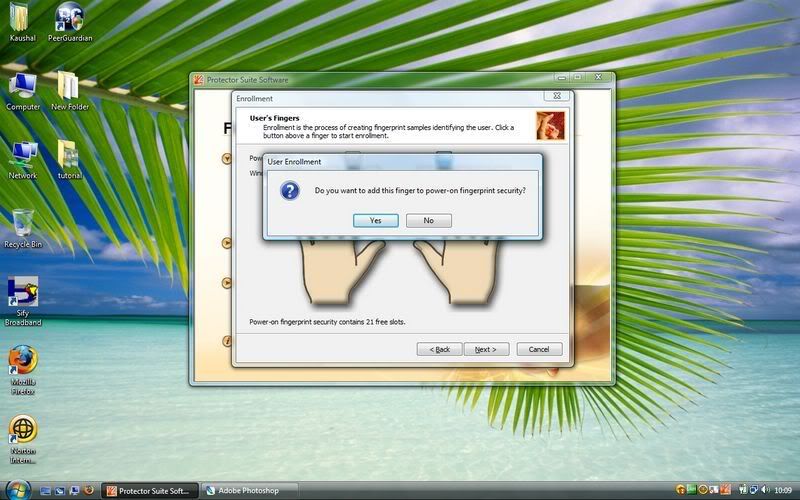
Task: Click the '21 free slots' status text
Action: coord(327,322)
